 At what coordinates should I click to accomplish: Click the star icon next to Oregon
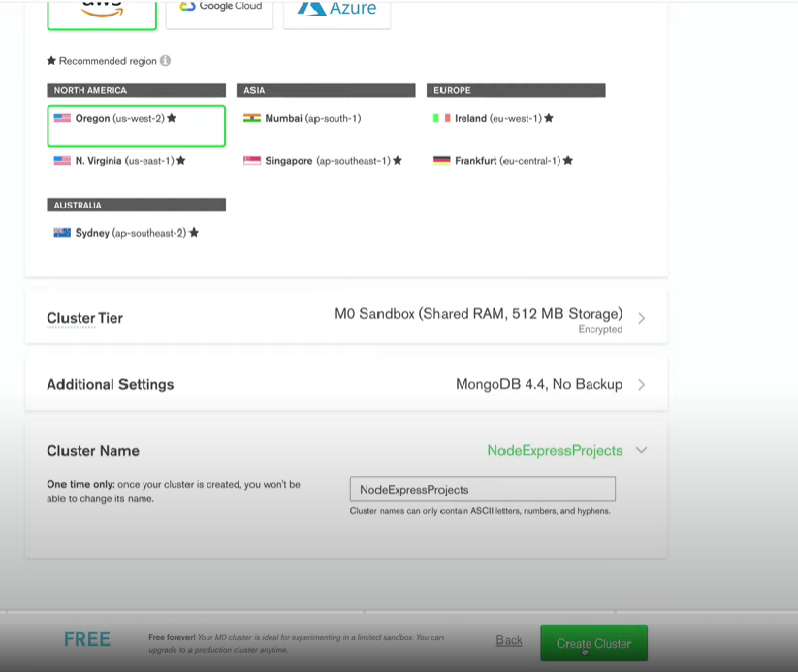172,118
